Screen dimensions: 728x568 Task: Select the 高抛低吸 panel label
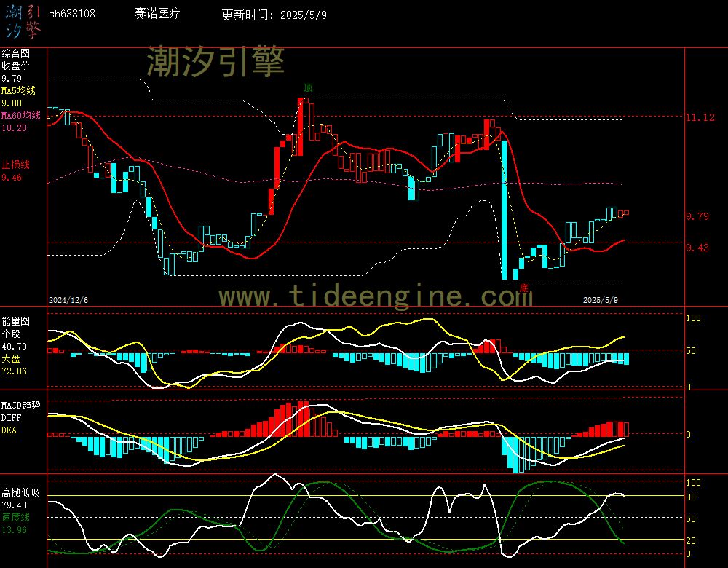click(20, 492)
